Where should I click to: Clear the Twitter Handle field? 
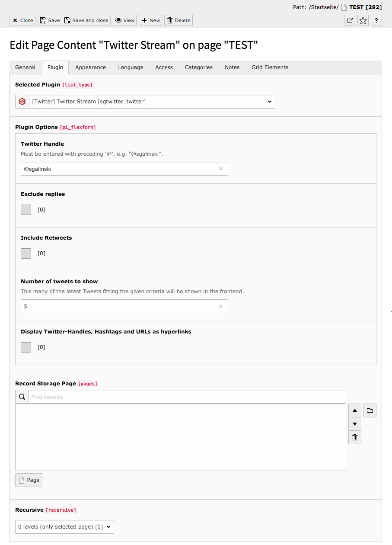click(x=221, y=169)
